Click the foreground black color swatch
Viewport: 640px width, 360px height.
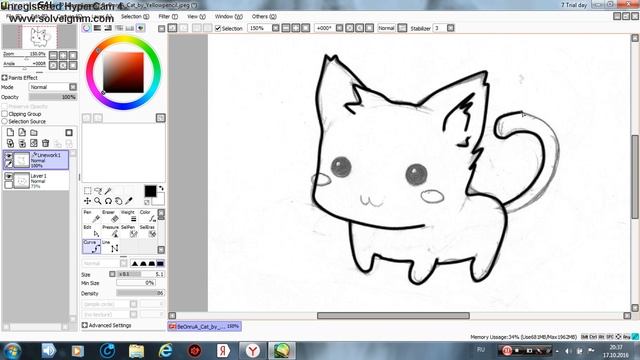tap(150, 191)
